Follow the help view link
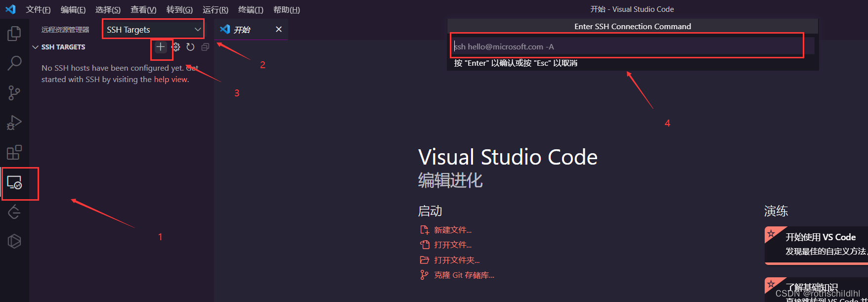868x302 pixels. 171,79
